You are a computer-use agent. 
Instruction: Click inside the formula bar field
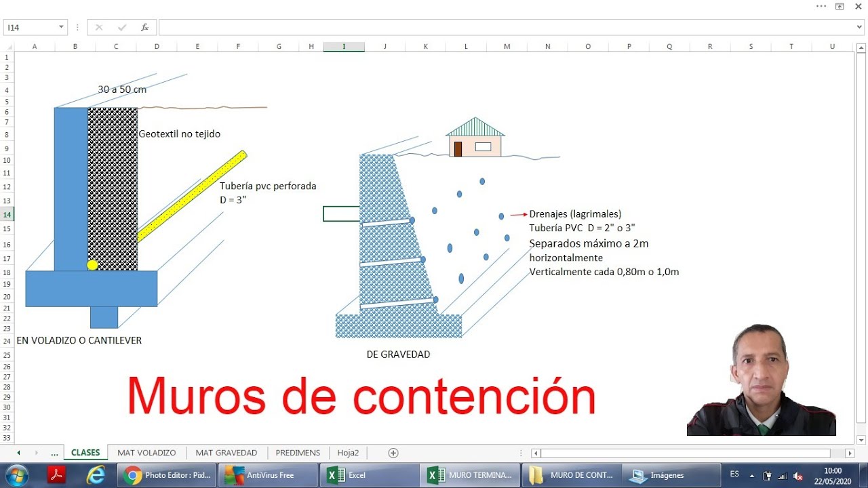point(507,27)
